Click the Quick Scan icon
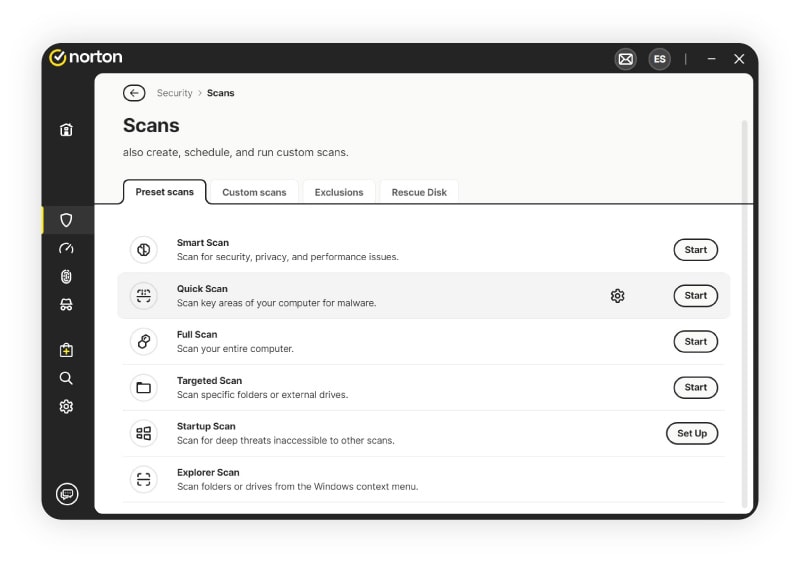Image resolution: width=800 pixels, height=563 pixels. pos(144,296)
